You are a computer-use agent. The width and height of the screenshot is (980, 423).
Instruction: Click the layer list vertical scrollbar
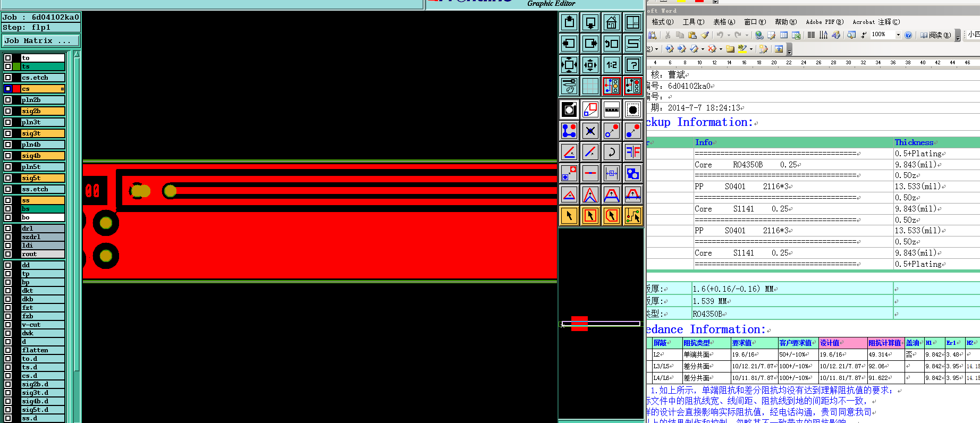[77, 236]
